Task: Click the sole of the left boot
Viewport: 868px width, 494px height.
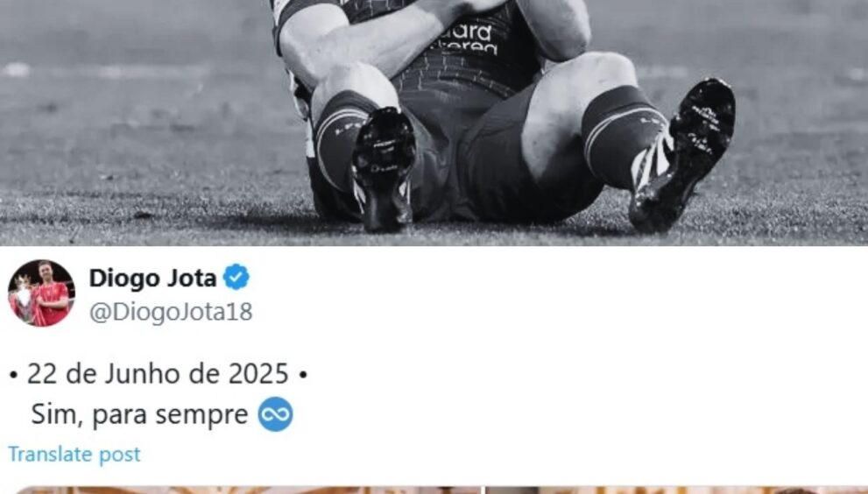Action: [x=384, y=168]
